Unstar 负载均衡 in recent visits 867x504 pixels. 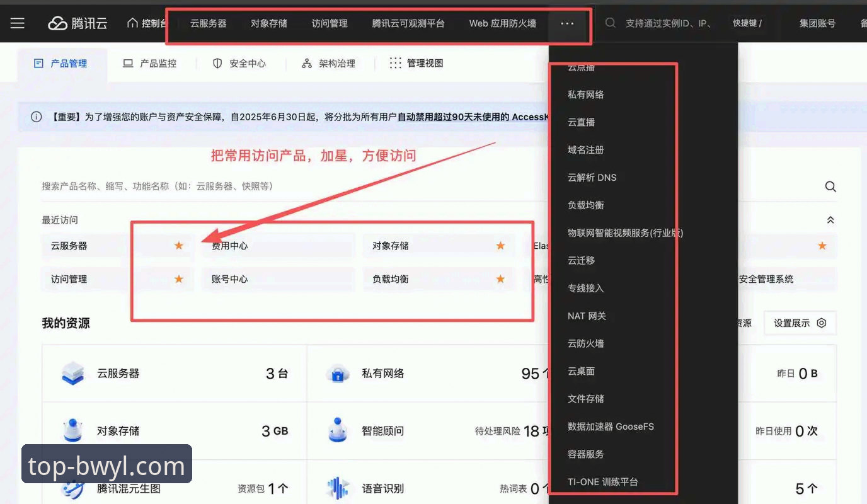(500, 279)
